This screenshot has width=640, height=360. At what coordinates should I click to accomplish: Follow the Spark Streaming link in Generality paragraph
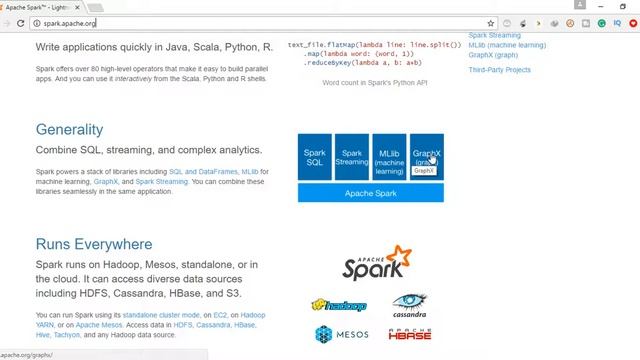pos(162,182)
